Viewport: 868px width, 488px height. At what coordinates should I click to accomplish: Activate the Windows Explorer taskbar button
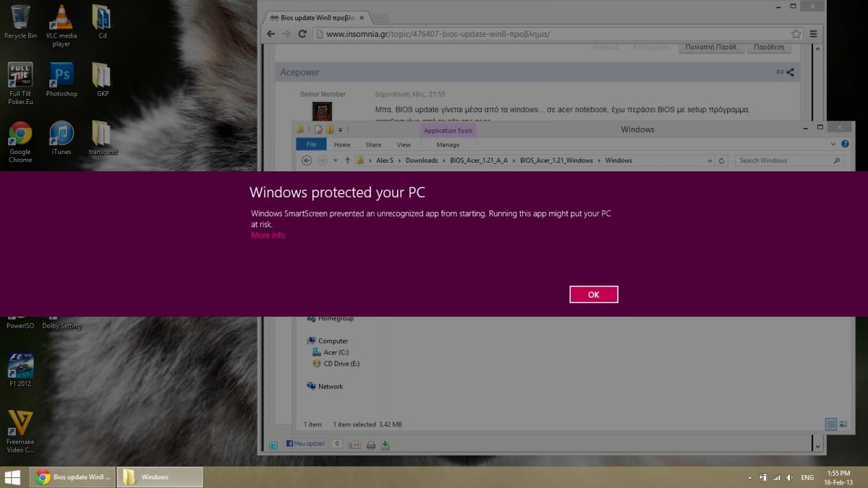[160, 477]
